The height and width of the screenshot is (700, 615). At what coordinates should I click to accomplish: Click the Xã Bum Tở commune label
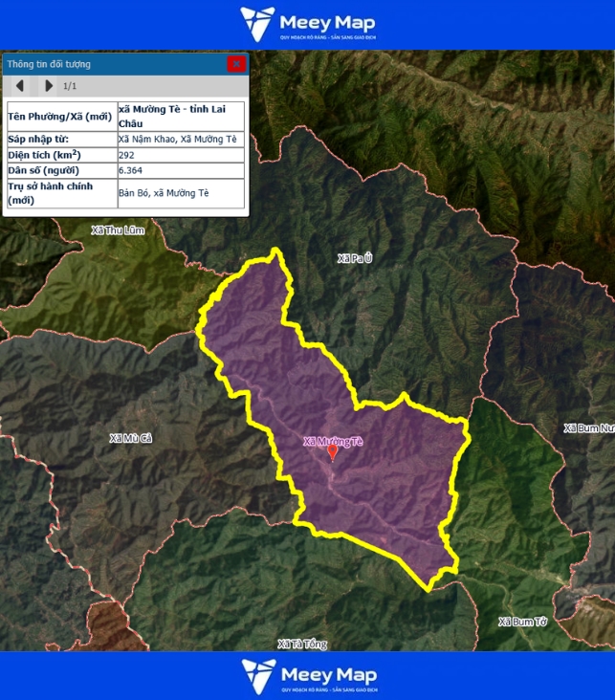coord(522,622)
